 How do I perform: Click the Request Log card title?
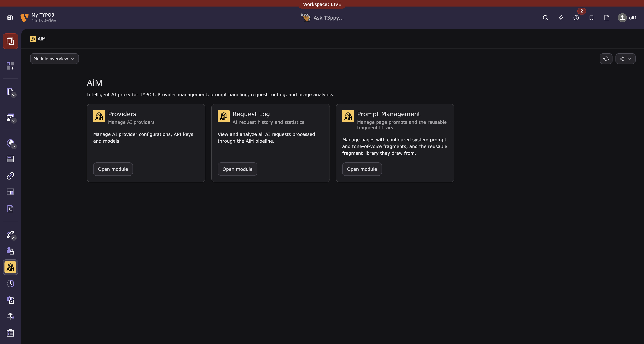[x=251, y=114]
